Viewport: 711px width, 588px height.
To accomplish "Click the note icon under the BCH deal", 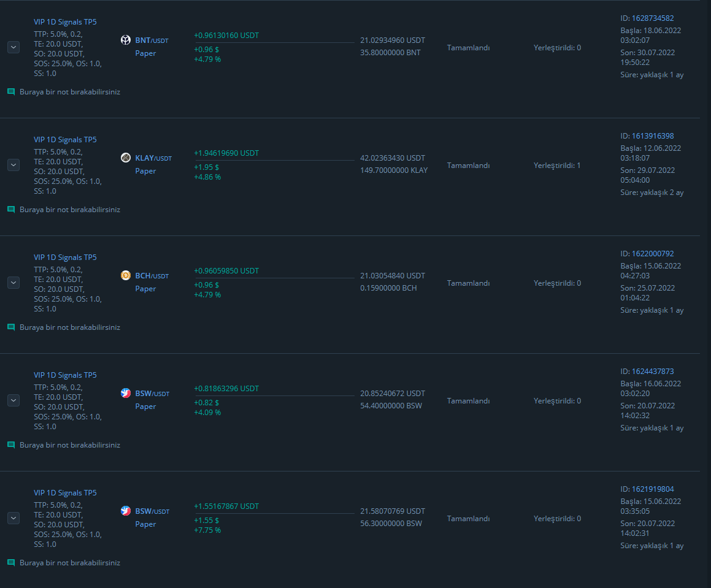I will tap(11, 327).
